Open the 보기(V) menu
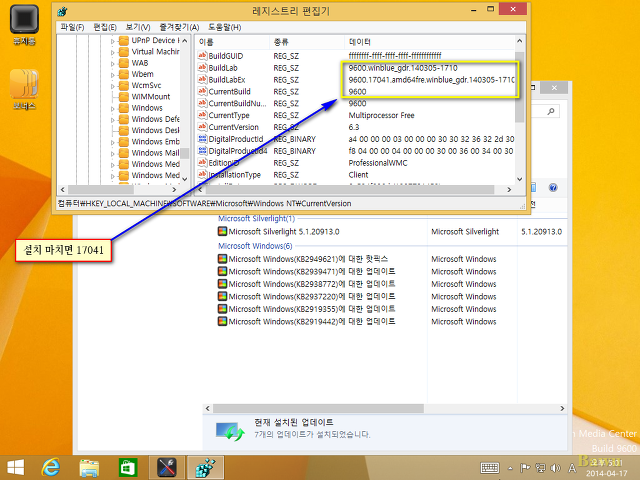 pos(138,27)
